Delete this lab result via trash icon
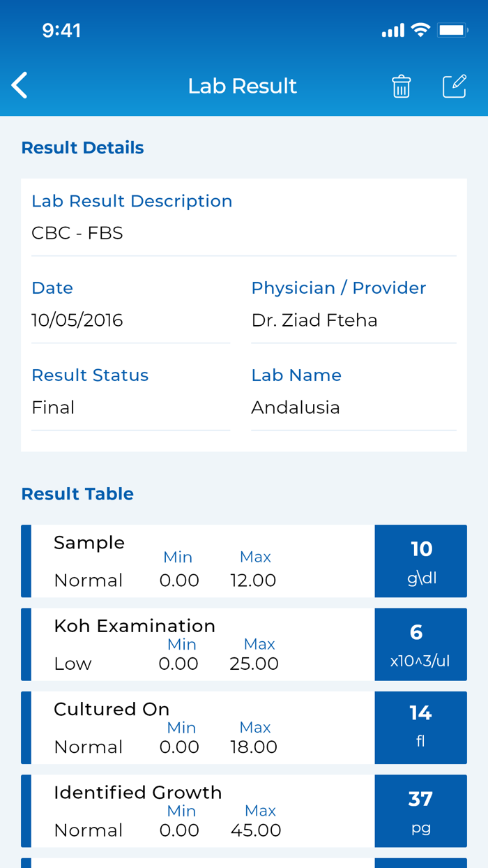The height and width of the screenshot is (868, 488). (401, 87)
